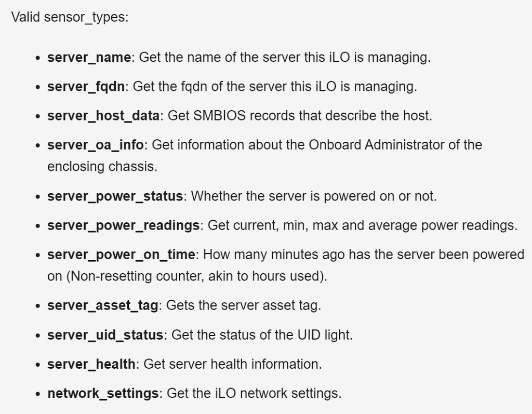
Task: Click the bold server_health term
Action: tap(91, 364)
